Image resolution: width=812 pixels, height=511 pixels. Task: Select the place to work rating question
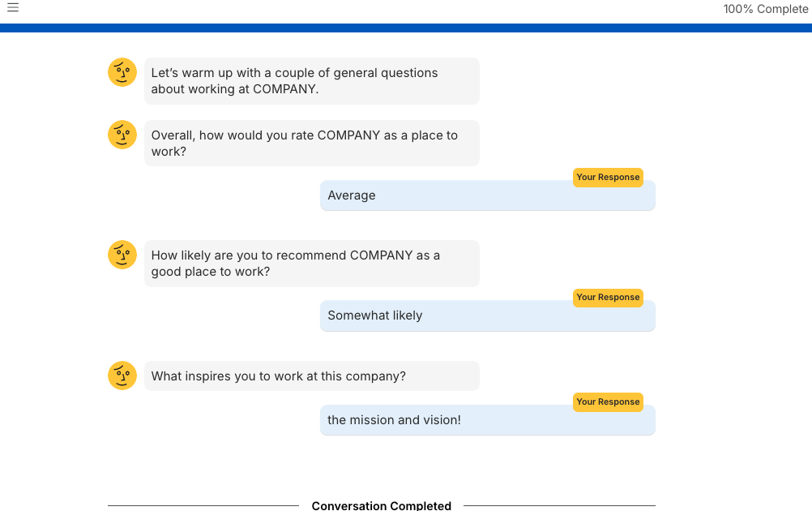[x=311, y=143]
